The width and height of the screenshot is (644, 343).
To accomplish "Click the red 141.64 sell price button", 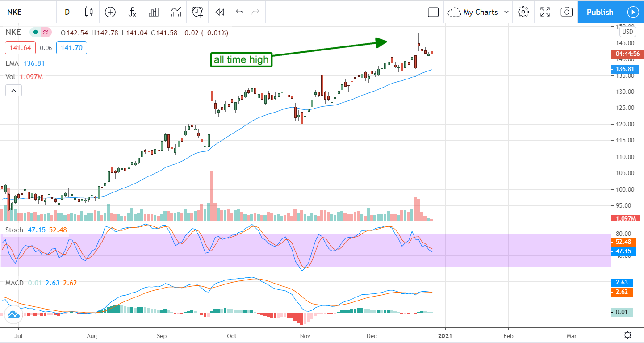I will tap(20, 48).
